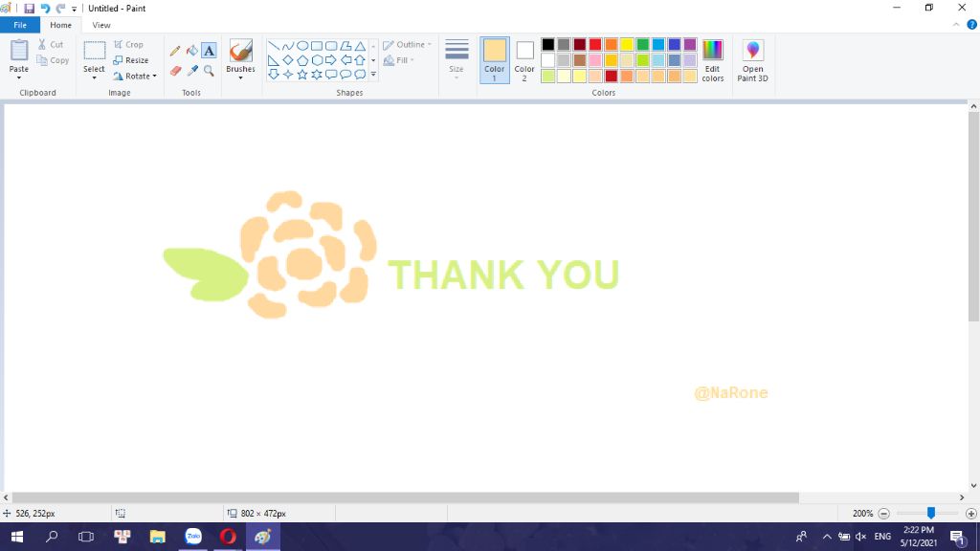Switch to the Home tab
Viewport: 980px width, 551px height.
point(60,25)
